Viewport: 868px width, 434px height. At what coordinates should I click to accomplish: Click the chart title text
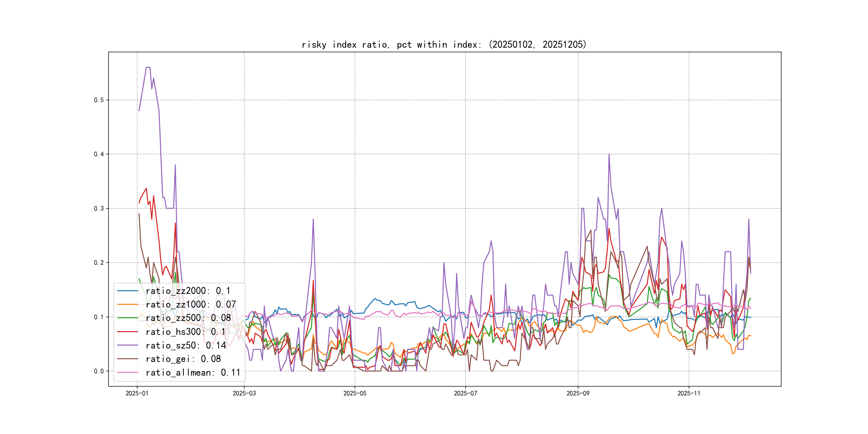pyautogui.click(x=444, y=44)
